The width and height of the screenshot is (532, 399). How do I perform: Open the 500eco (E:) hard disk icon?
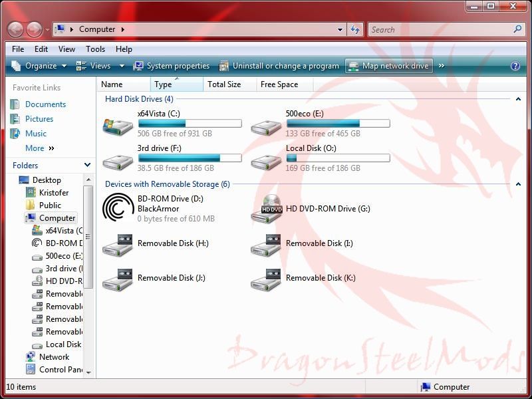[x=266, y=128]
